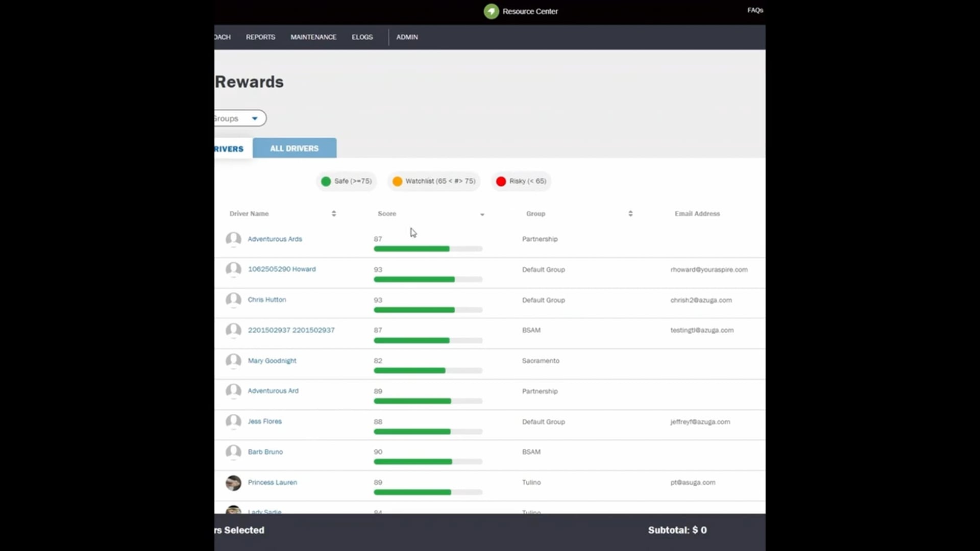Click Adventurous Ards avatar icon
Viewport: 980px width, 551px height.
tap(233, 239)
